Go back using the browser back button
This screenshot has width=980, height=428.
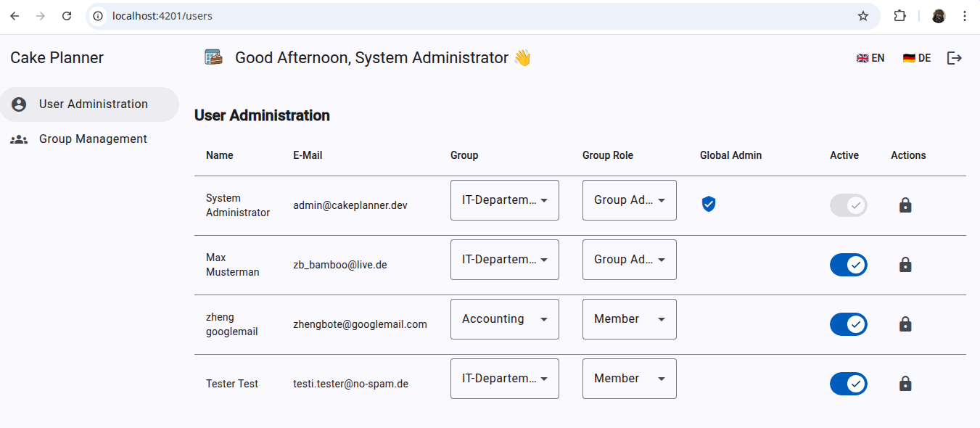[15, 15]
